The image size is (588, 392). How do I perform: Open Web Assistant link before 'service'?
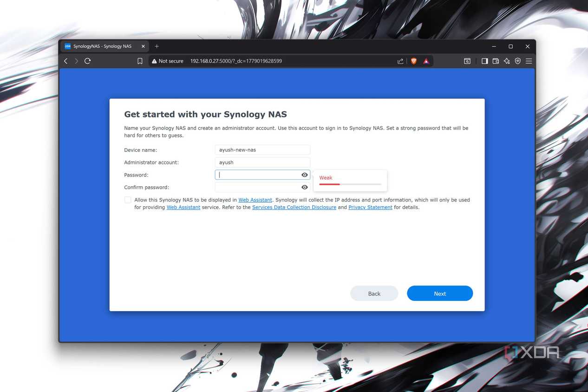(x=183, y=207)
